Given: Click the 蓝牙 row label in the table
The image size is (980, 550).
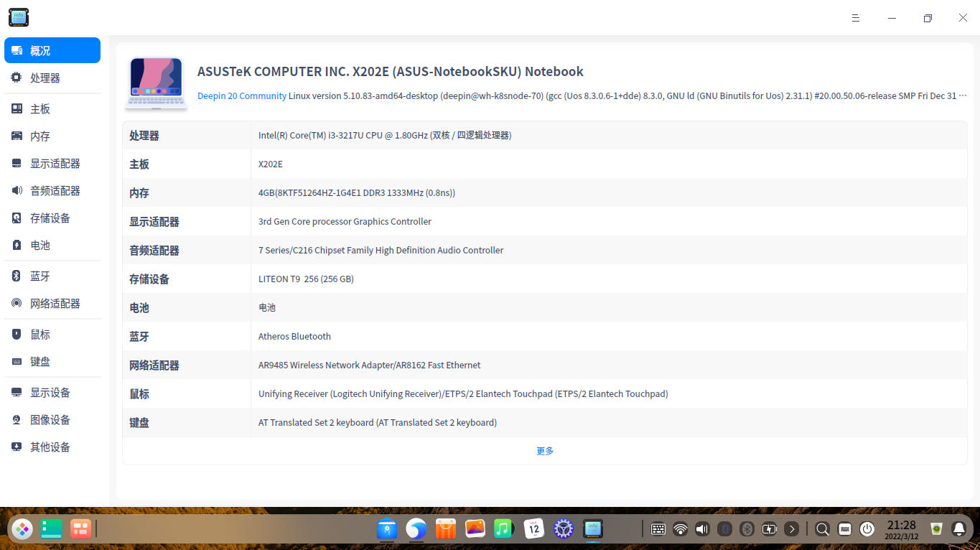Looking at the screenshot, I should (139, 337).
